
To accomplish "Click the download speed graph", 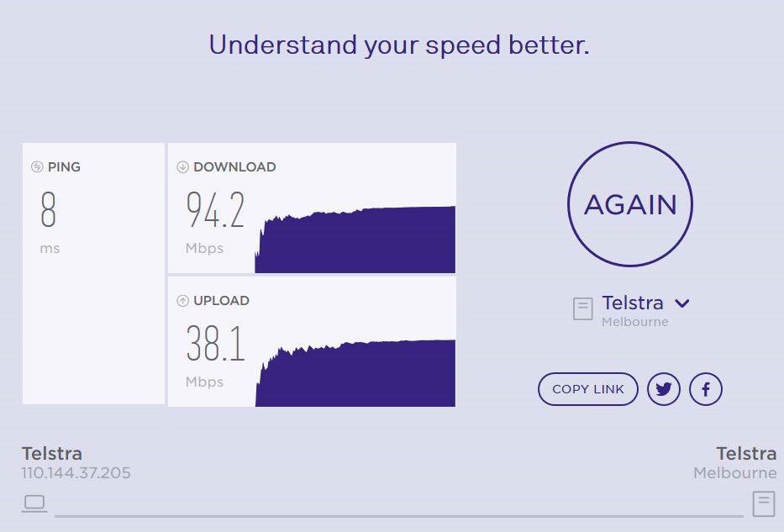I will (355, 241).
